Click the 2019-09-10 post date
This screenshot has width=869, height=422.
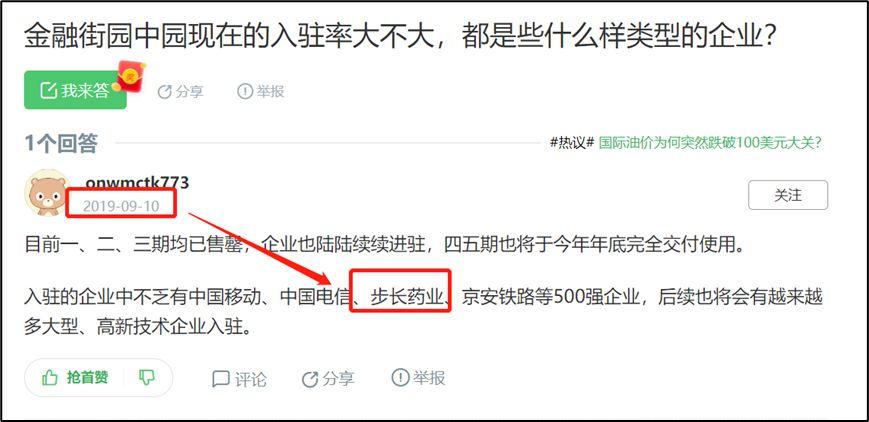pos(121,206)
